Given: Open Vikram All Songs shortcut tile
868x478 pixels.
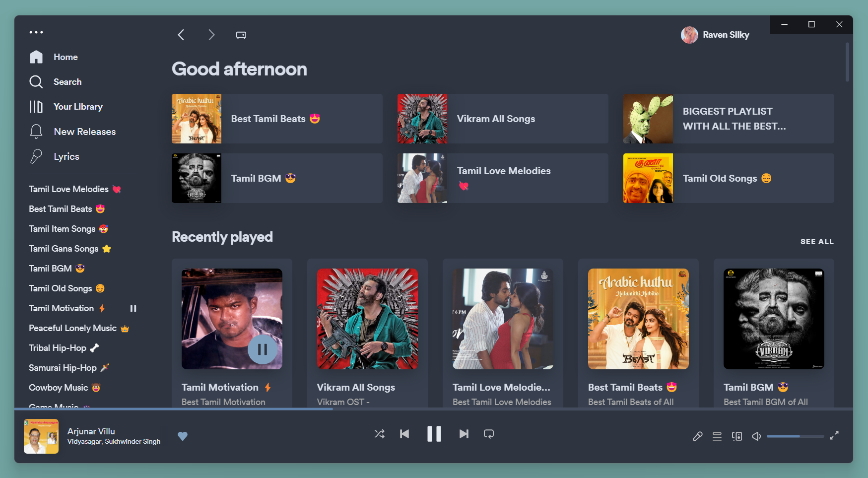Looking at the screenshot, I should click(503, 119).
